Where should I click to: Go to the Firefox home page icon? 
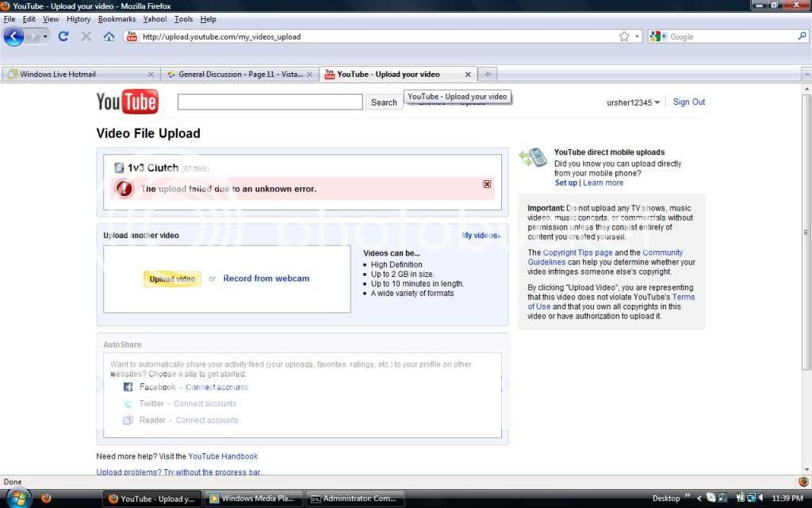click(x=109, y=37)
